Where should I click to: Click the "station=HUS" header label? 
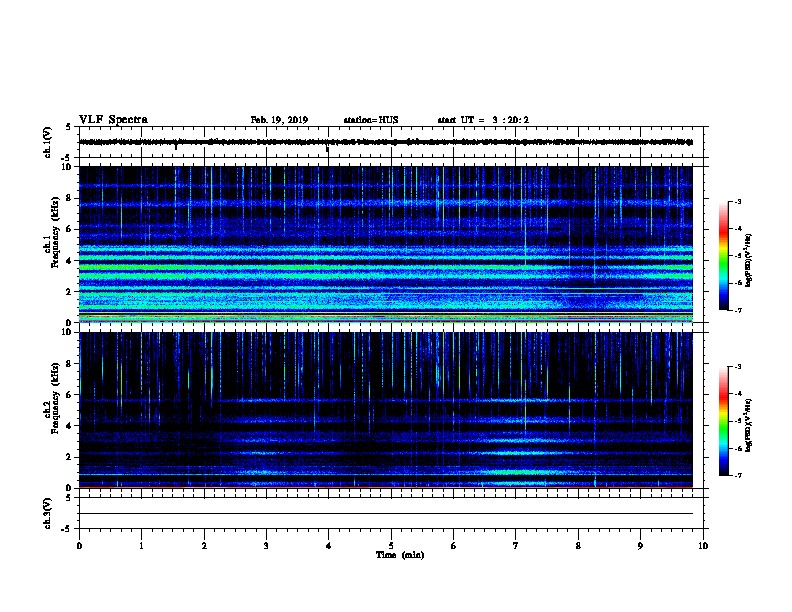(x=371, y=120)
